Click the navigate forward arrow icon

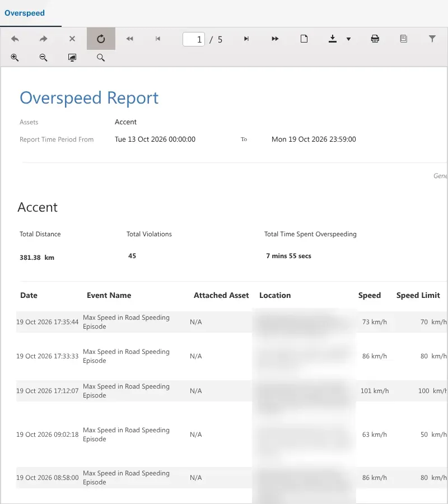coord(43,39)
